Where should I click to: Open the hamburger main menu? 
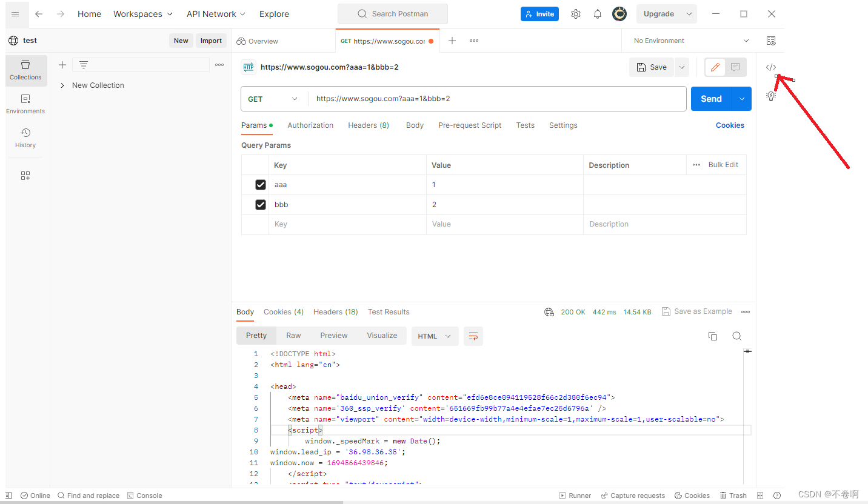pos(15,14)
